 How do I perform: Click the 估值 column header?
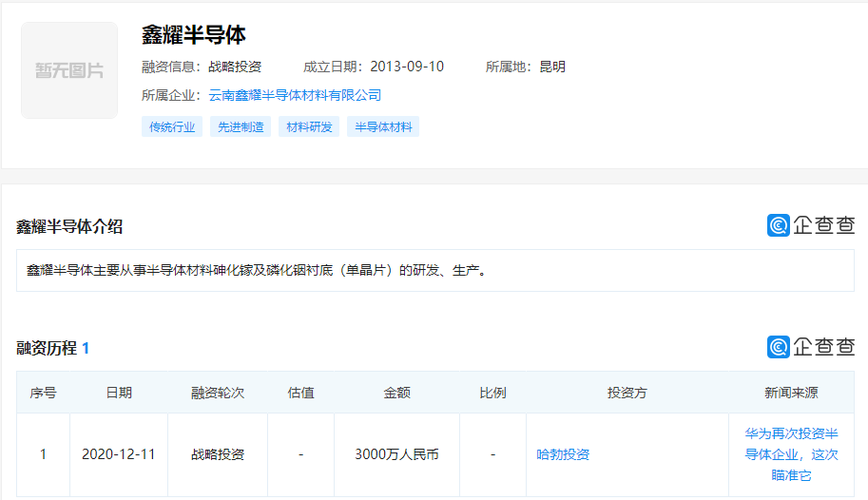pyautogui.click(x=300, y=393)
